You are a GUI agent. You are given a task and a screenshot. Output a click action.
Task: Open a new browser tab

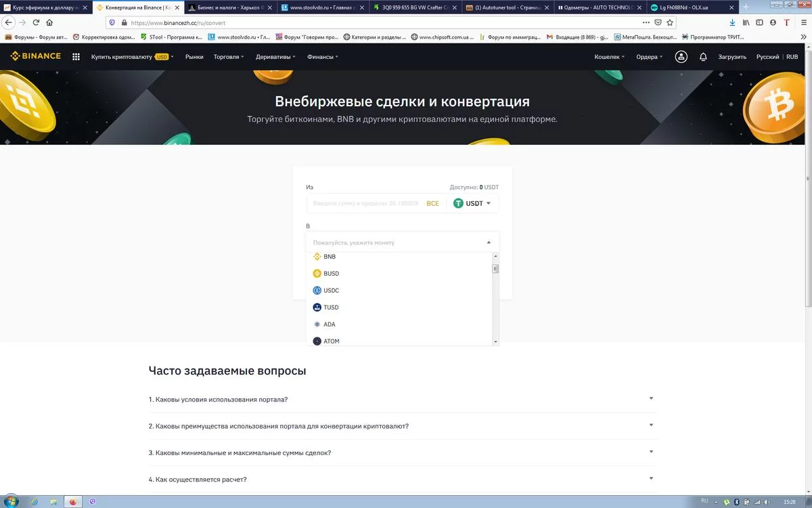click(746, 7)
